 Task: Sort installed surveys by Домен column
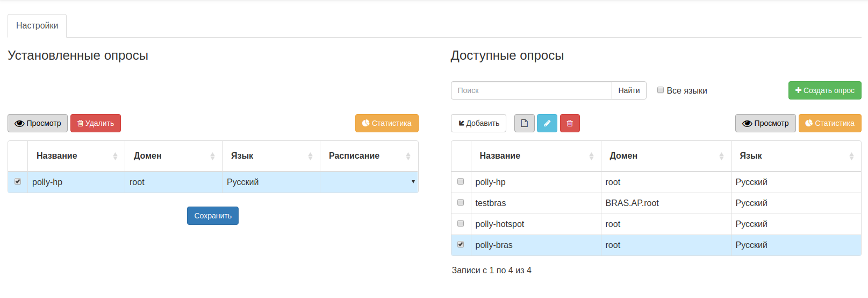173,156
